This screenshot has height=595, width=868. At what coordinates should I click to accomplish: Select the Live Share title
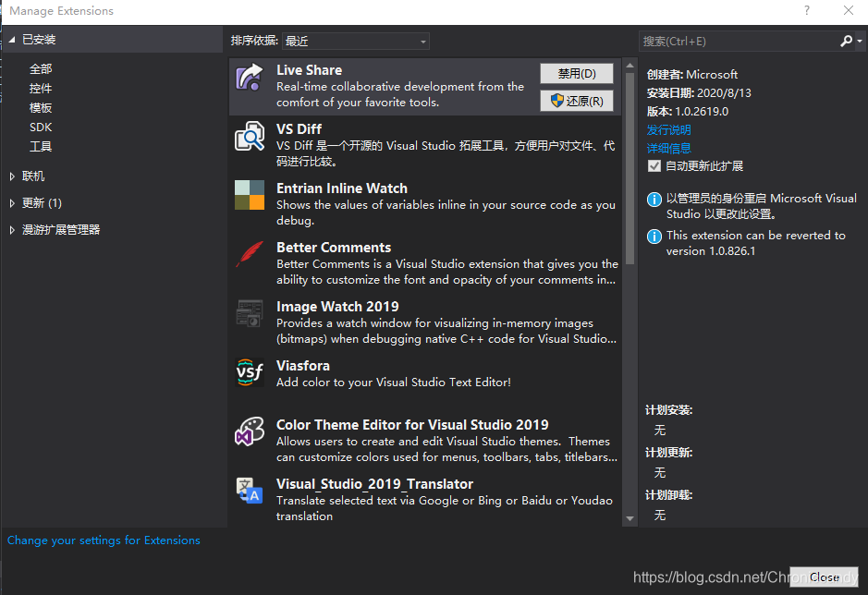309,70
